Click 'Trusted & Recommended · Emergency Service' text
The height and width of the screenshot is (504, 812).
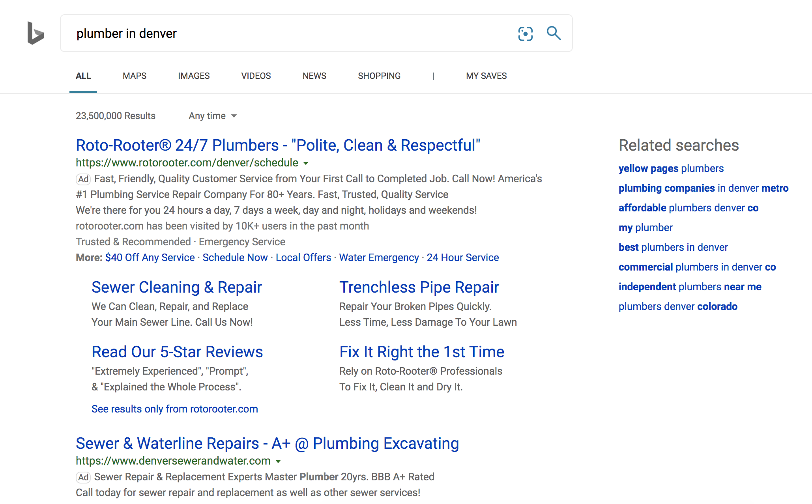180,242
